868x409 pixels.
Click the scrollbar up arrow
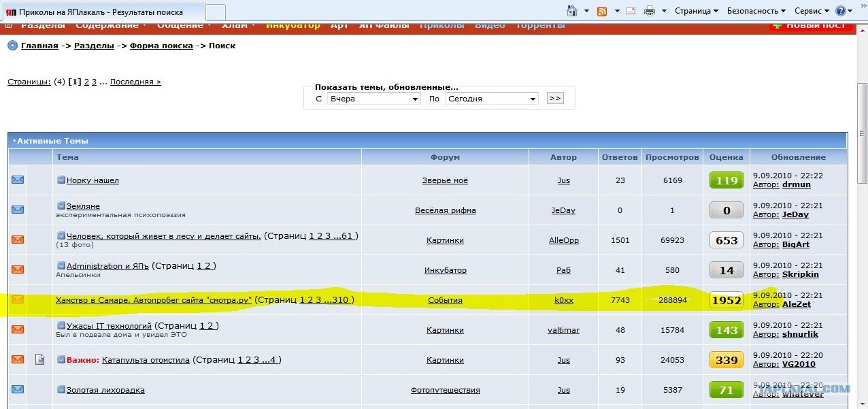862,31
